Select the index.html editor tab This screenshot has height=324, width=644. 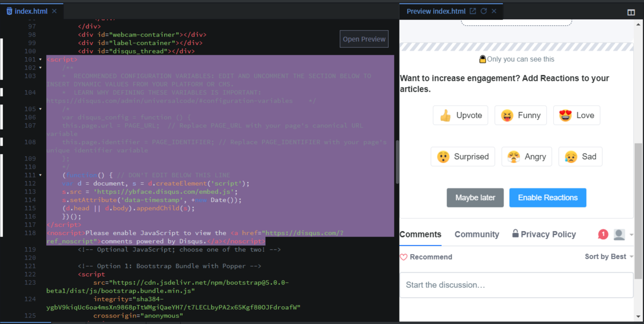[x=31, y=11]
